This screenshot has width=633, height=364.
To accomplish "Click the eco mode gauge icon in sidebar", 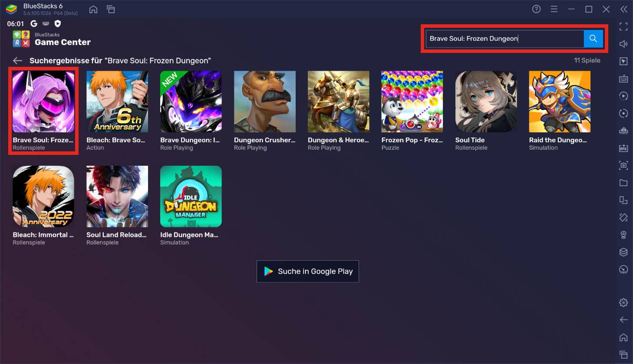I will [623, 269].
